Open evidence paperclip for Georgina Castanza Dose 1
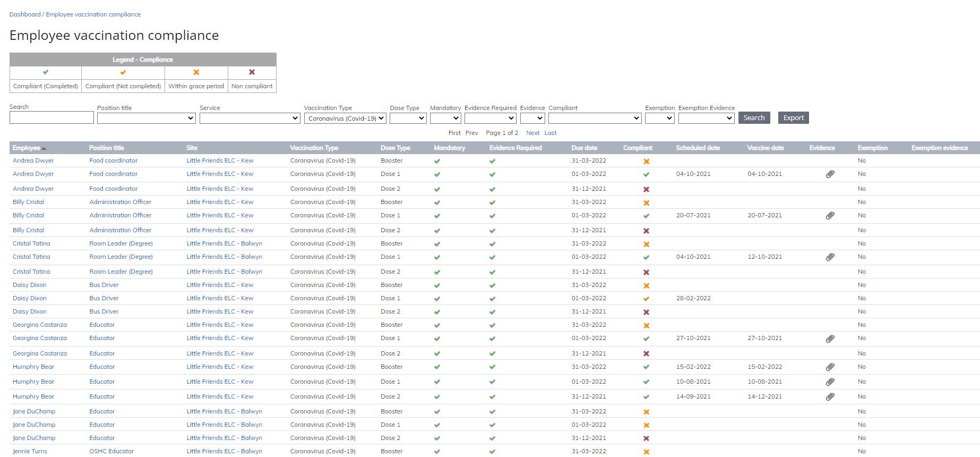This screenshot has width=980, height=457. (x=830, y=338)
